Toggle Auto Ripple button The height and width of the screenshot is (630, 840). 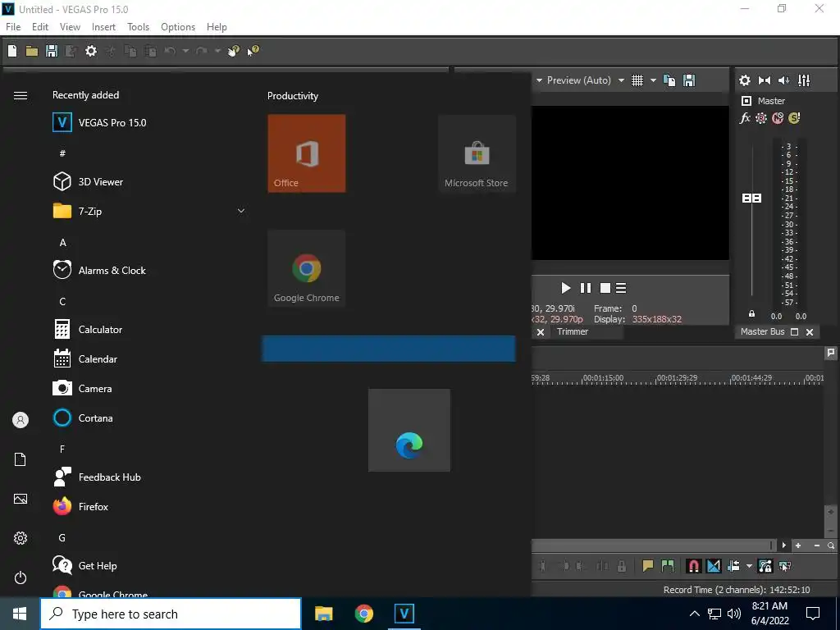tap(733, 566)
